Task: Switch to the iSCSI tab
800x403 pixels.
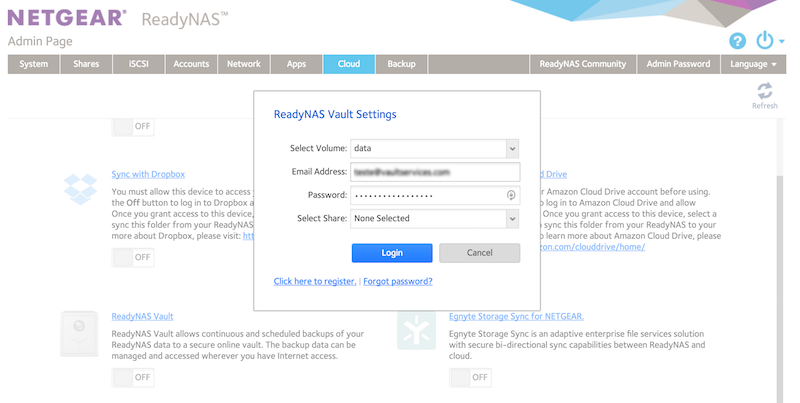Action: pyautogui.click(x=139, y=64)
